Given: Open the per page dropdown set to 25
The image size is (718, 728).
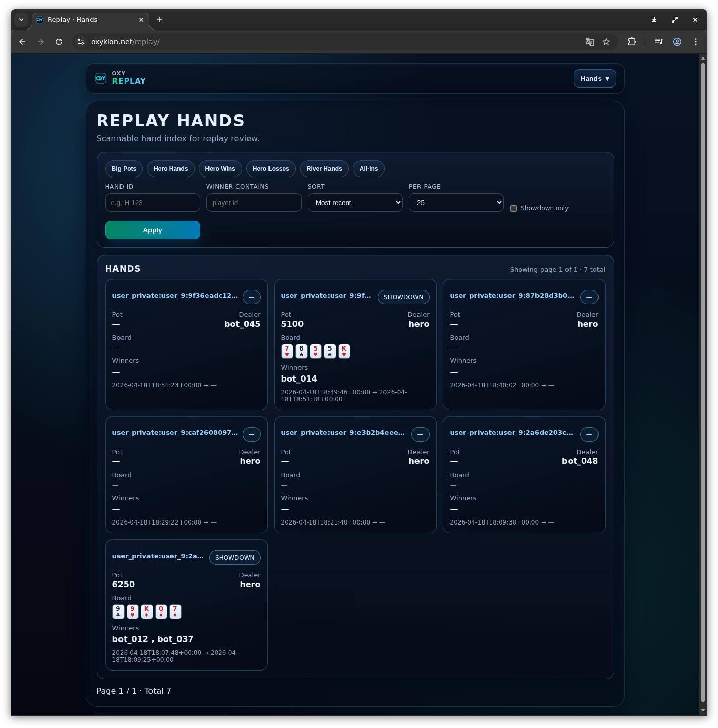Looking at the screenshot, I should point(456,202).
